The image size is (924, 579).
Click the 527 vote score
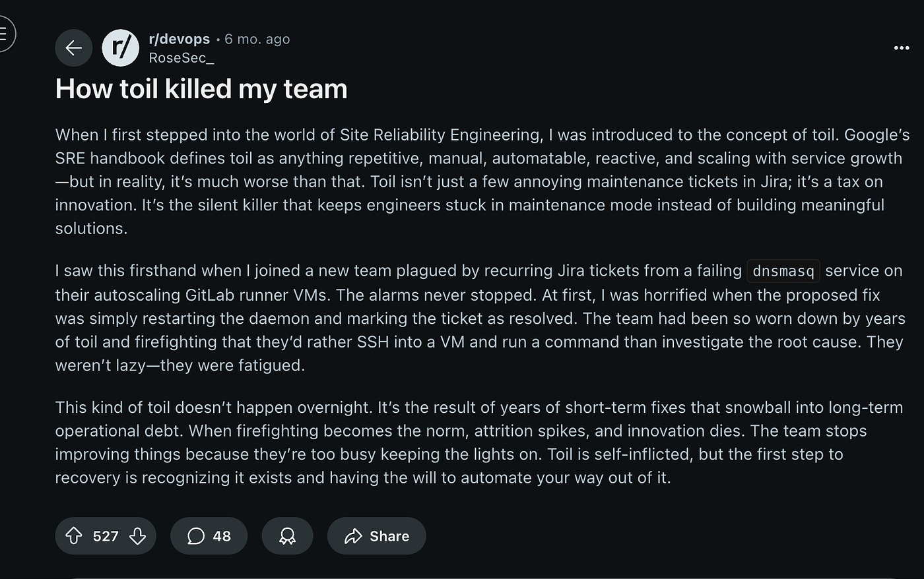pyautogui.click(x=106, y=536)
